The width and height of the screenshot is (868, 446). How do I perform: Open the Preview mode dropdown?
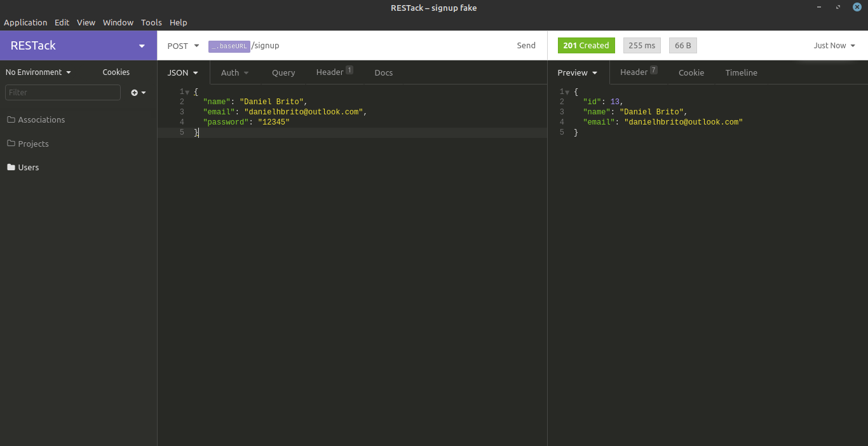click(578, 73)
